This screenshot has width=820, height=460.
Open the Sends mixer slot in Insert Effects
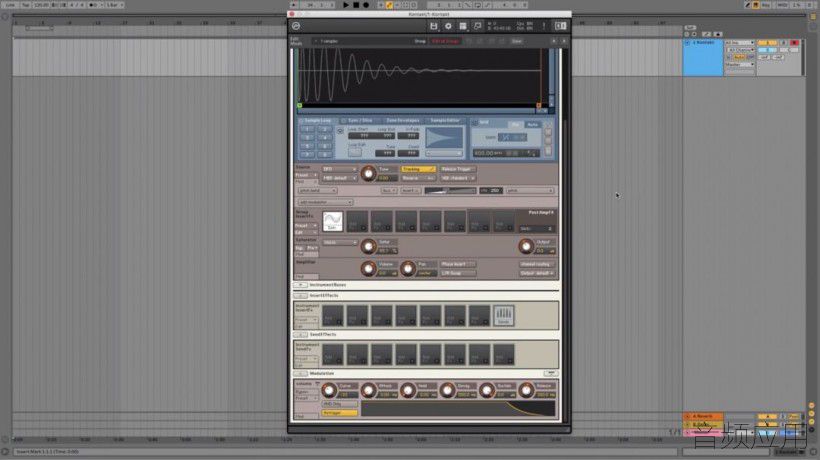[x=504, y=315]
